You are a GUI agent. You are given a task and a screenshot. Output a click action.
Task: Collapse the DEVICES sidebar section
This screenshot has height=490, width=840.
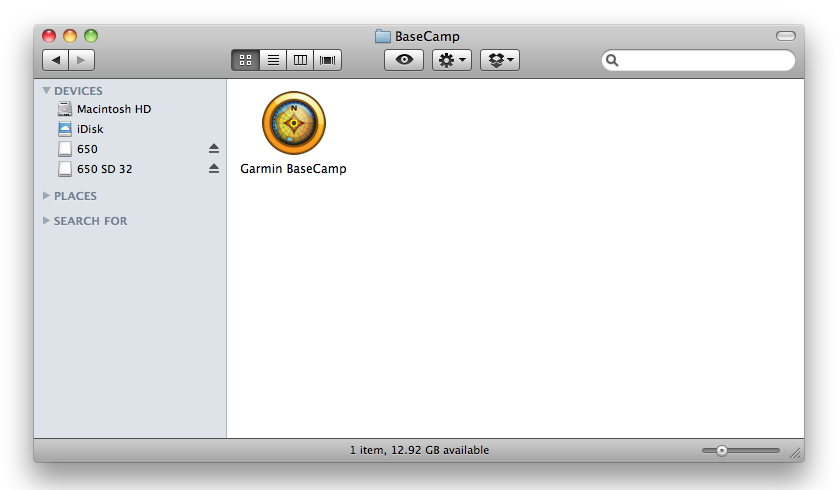tap(46, 91)
